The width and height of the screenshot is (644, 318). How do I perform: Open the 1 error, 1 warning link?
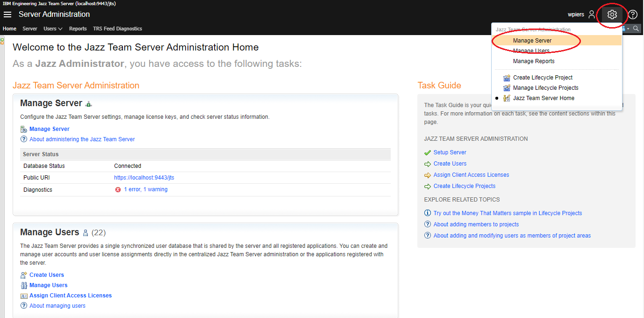point(146,190)
